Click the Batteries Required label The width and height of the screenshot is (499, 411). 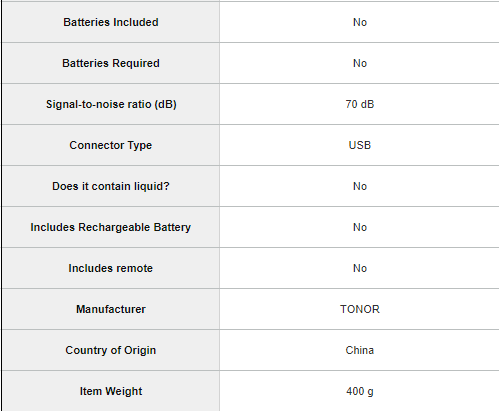[111, 63]
